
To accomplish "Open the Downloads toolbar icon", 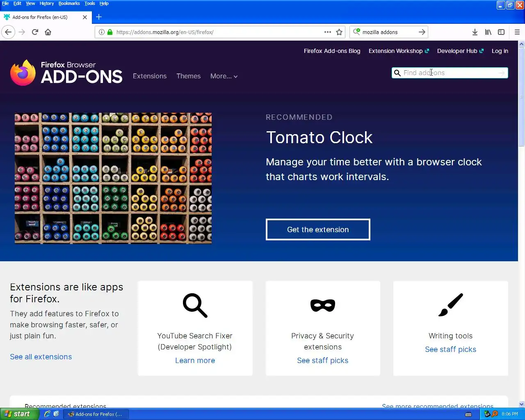I will (x=475, y=32).
